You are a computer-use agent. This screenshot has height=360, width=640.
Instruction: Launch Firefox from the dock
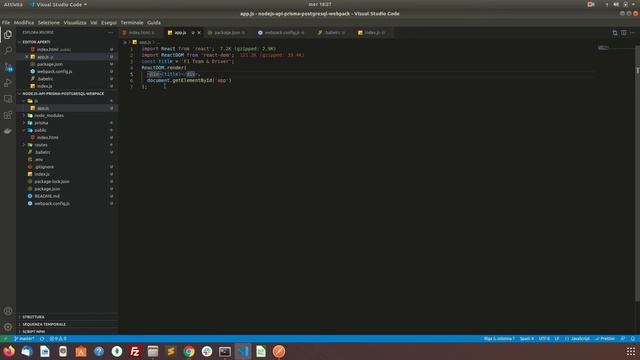[x=9, y=351]
